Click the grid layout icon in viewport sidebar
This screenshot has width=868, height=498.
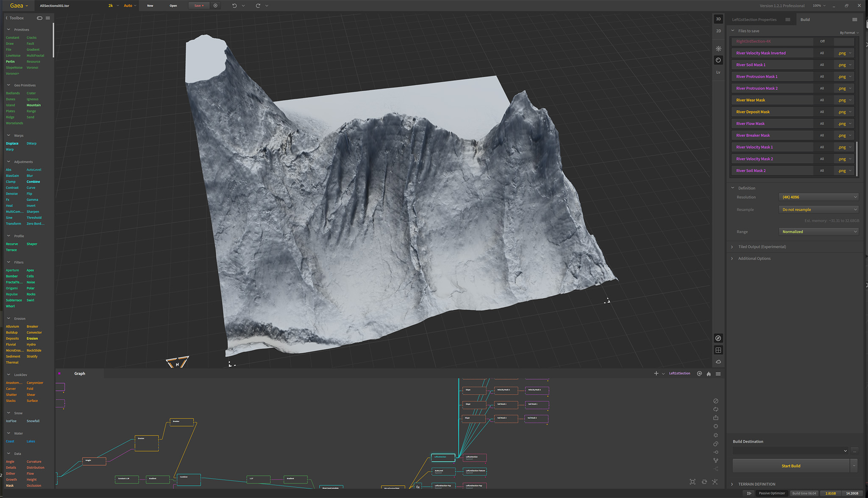pyautogui.click(x=718, y=350)
